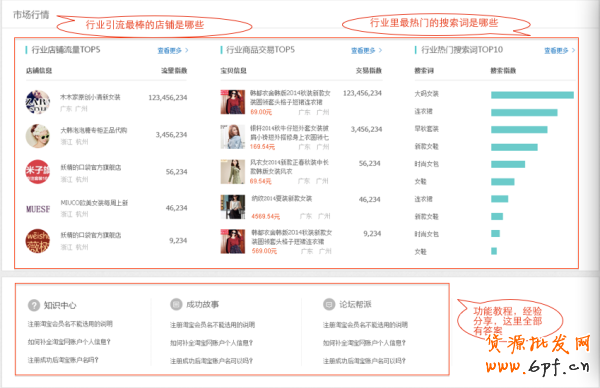Click the search index bar for 大码女装

click(x=532, y=95)
